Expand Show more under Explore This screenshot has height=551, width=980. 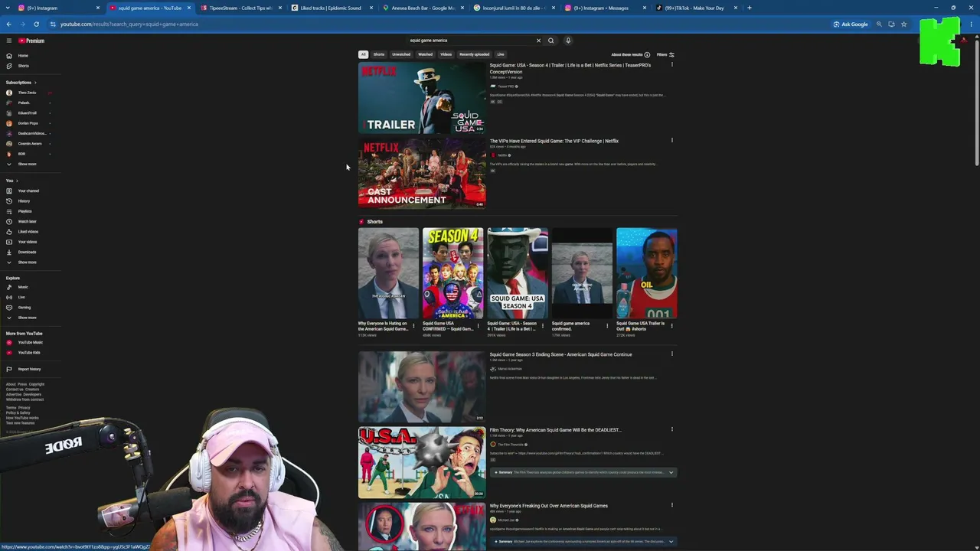pos(27,318)
